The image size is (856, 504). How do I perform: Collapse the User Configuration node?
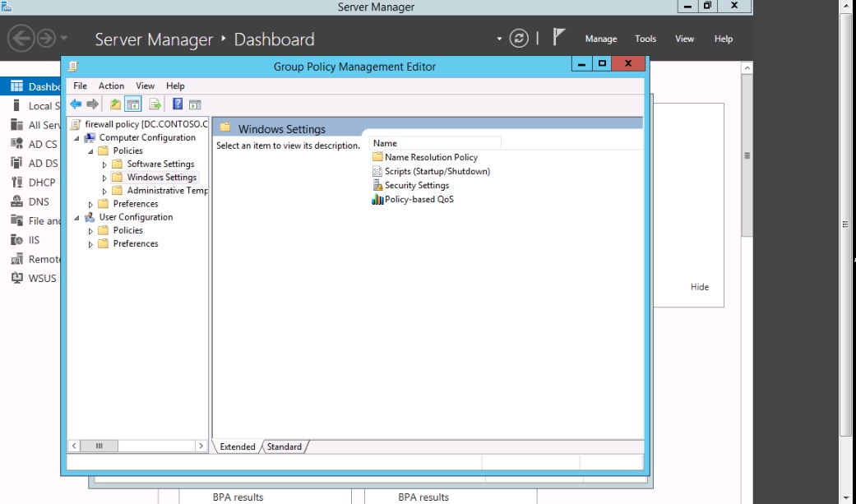click(77, 218)
